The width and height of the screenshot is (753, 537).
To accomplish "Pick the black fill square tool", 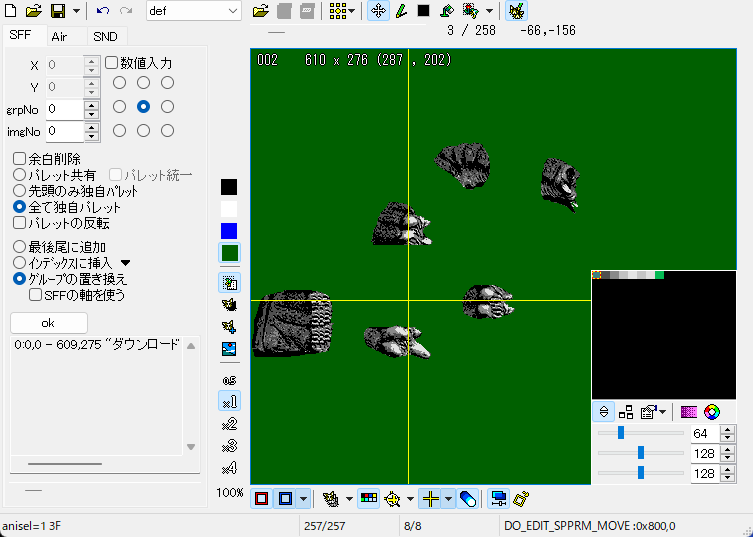I will (423, 11).
